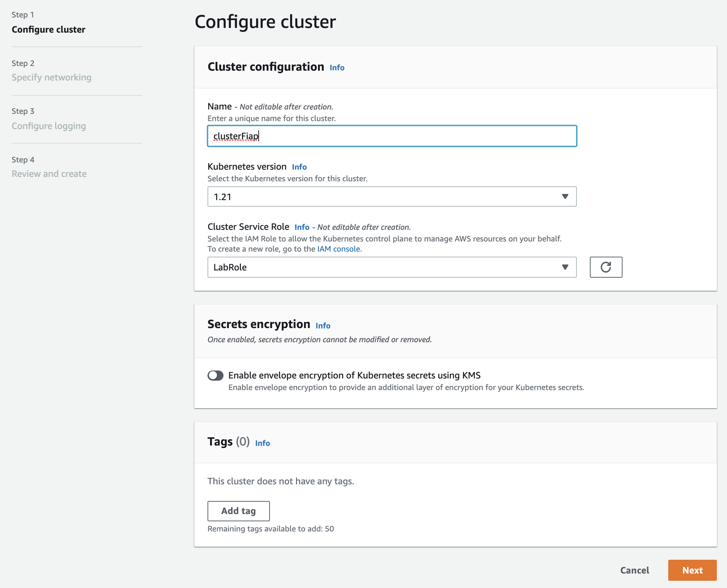Open Info link beside Cluster Service Role
The height and width of the screenshot is (588, 727).
click(302, 227)
